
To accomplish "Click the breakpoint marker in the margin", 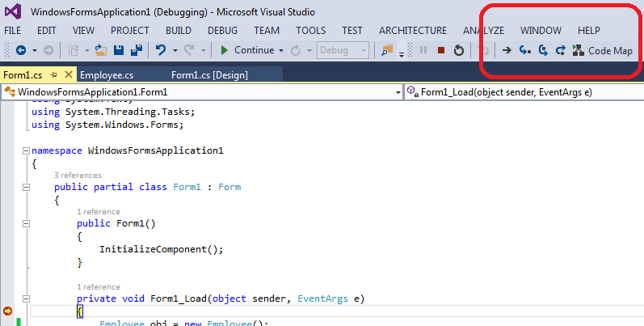I will click(x=7, y=311).
